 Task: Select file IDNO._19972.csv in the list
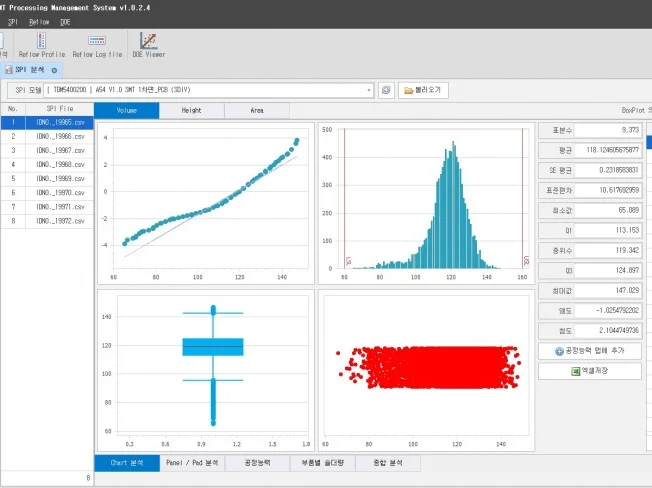click(x=60, y=220)
